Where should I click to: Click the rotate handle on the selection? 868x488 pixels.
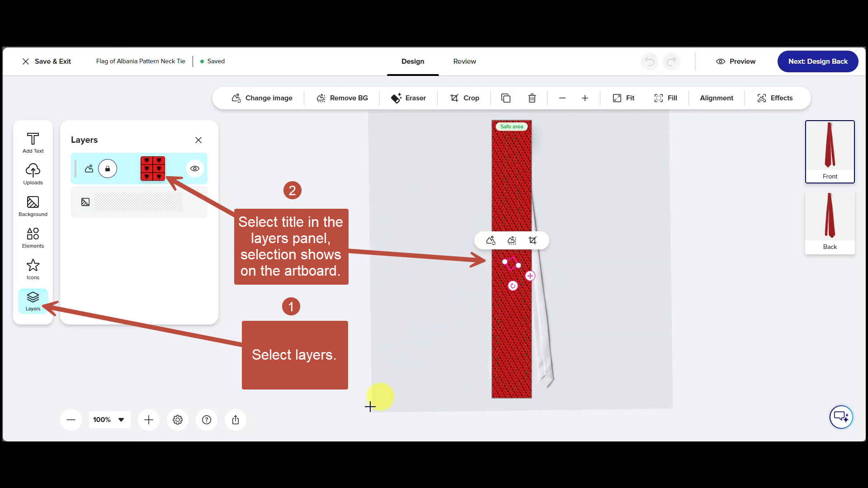[513, 286]
